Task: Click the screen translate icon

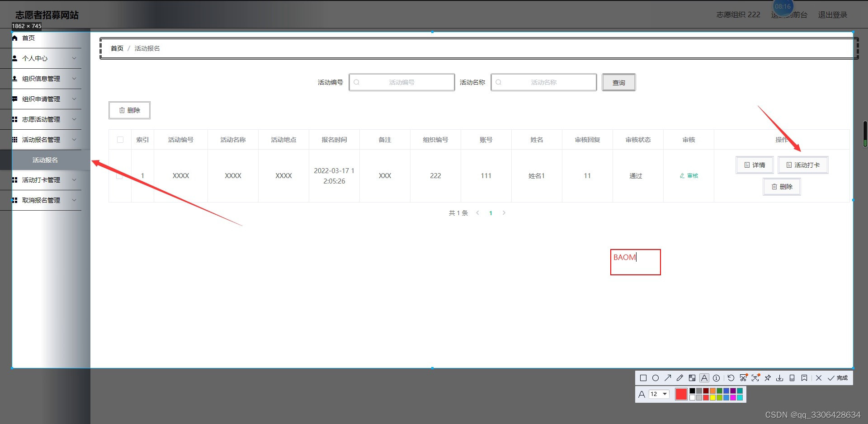Action: click(x=755, y=378)
